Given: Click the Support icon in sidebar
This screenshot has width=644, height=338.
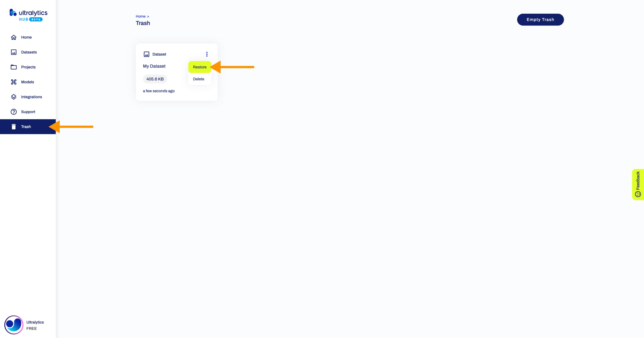Looking at the screenshot, I should (12, 112).
